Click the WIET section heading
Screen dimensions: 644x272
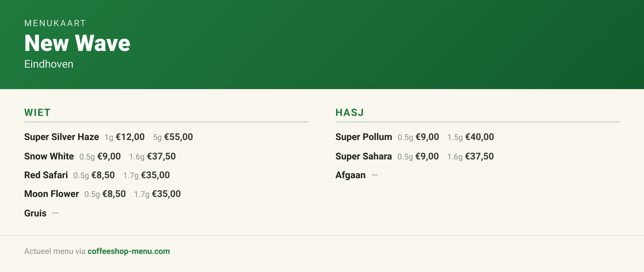[37, 113]
